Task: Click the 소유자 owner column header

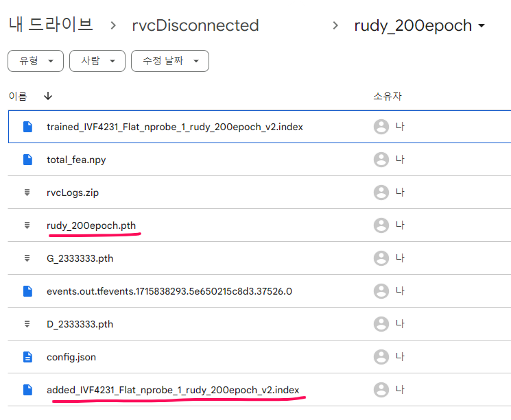Action: point(388,96)
